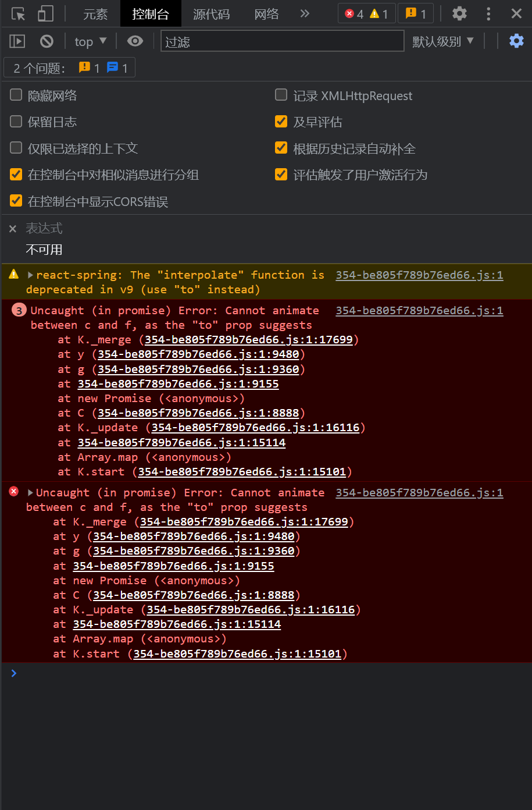
Task: Open the top context dropdown
Action: [90, 41]
